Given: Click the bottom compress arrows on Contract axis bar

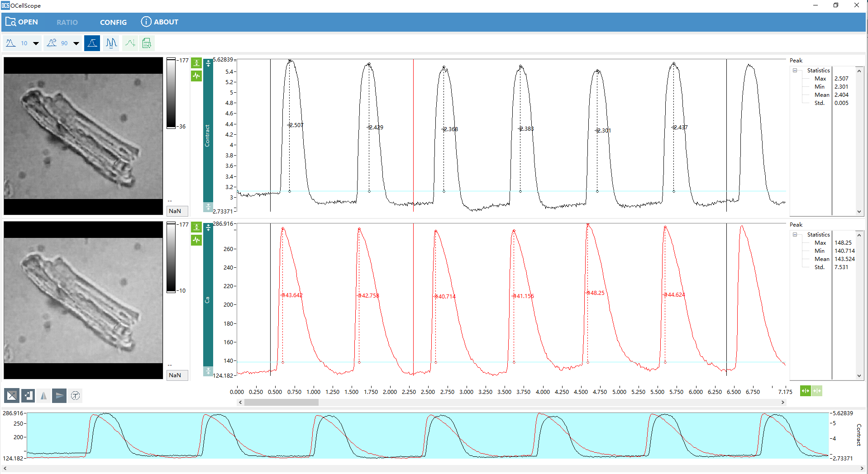Looking at the screenshot, I should coord(208,207).
